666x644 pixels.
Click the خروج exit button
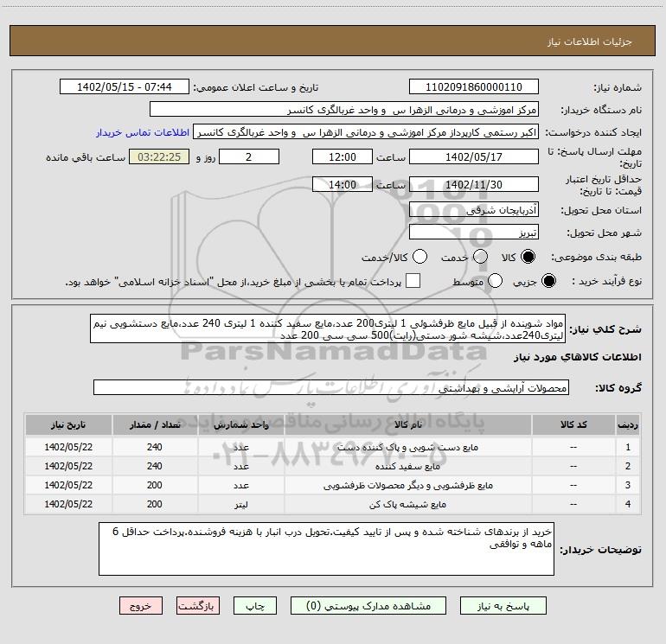click(x=141, y=606)
